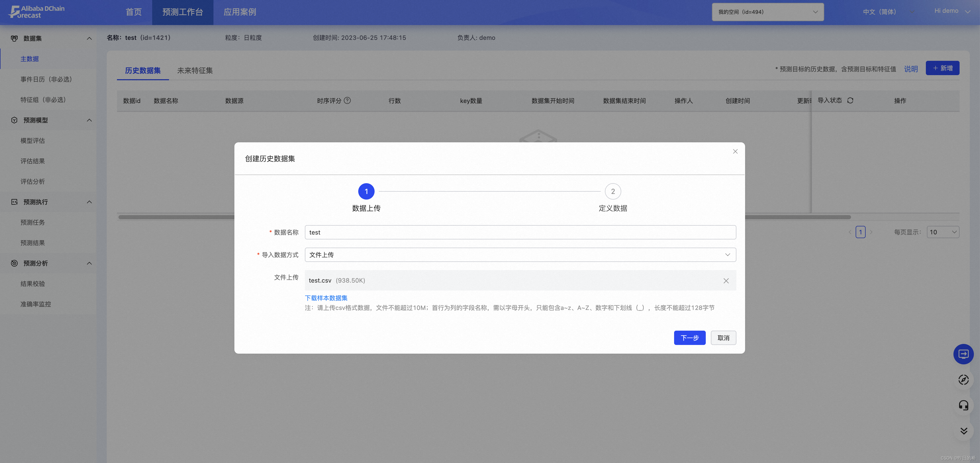Click the 预测执行 sidebar section icon
The image size is (980, 463).
[14, 202]
